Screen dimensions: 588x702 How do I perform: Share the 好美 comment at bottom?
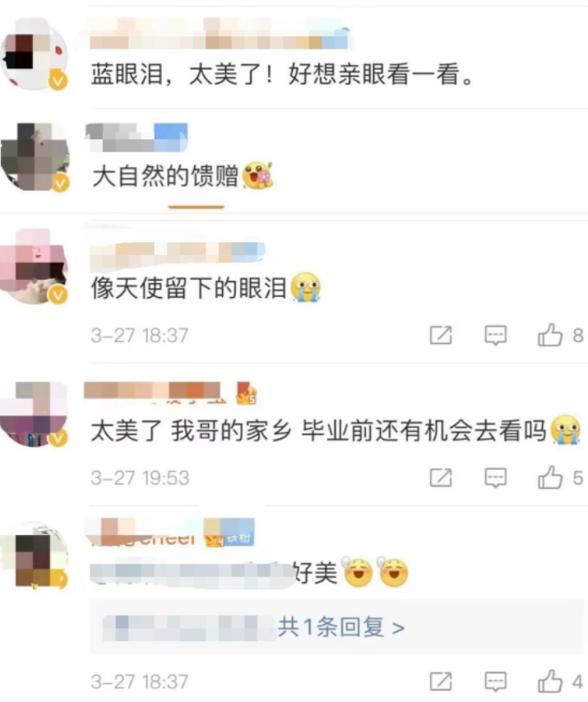click(441, 682)
